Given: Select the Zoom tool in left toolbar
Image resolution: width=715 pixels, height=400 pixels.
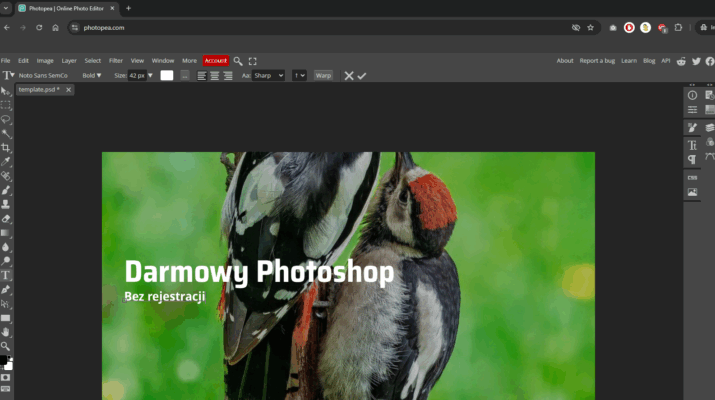Looking at the screenshot, I should click(x=5, y=346).
